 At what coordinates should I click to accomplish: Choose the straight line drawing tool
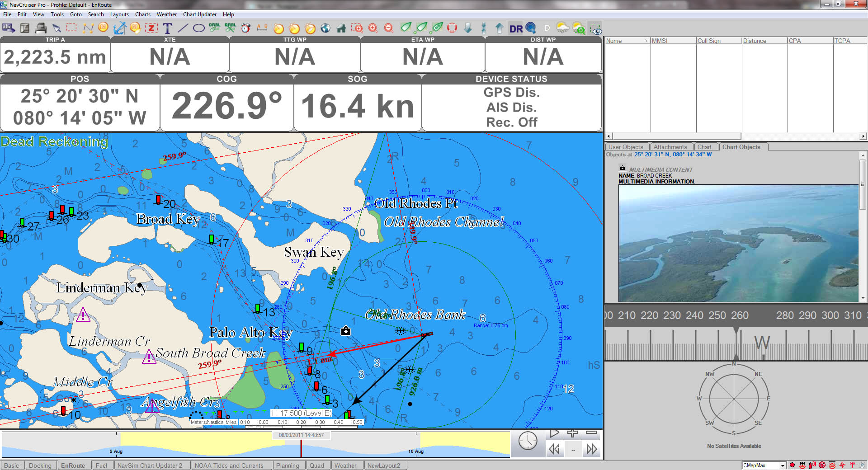[x=183, y=28]
